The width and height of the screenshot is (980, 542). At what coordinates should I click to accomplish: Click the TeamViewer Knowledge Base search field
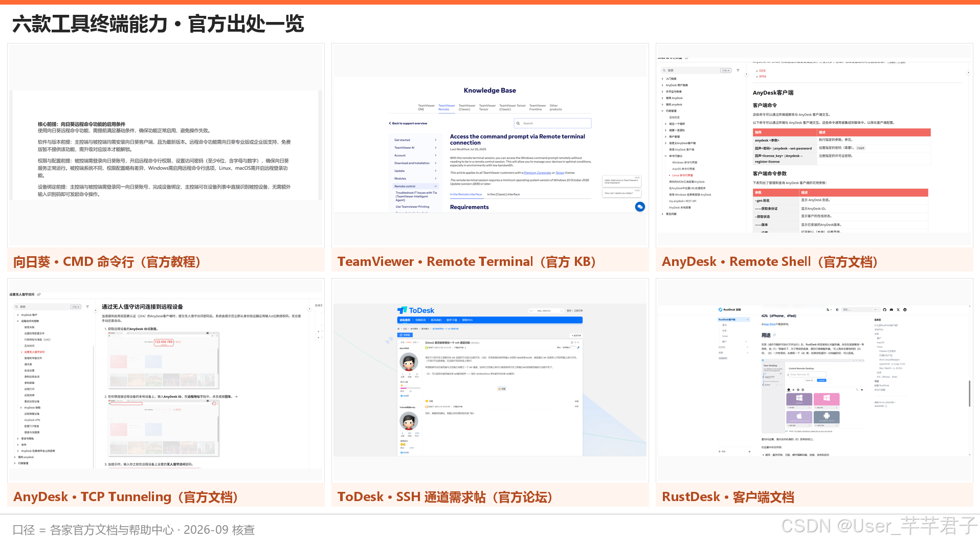552,123
